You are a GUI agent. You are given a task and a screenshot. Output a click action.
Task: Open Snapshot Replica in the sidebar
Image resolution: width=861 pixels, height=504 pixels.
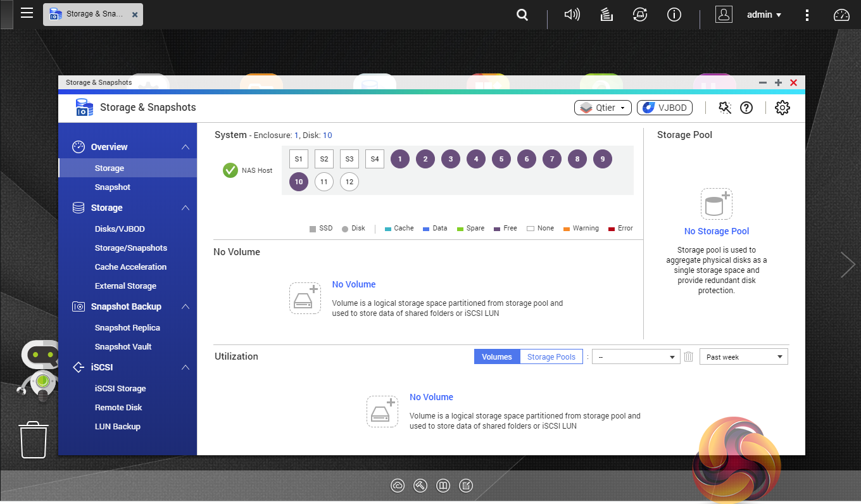(127, 328)
